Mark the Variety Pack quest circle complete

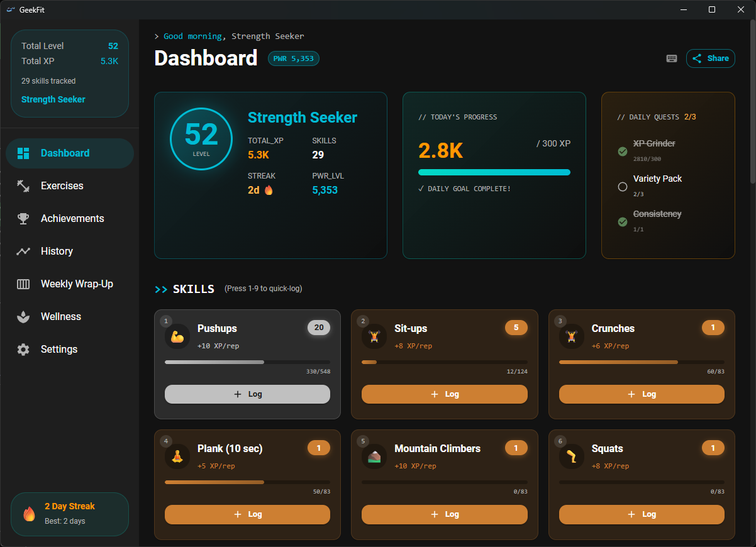pos(623,187)
